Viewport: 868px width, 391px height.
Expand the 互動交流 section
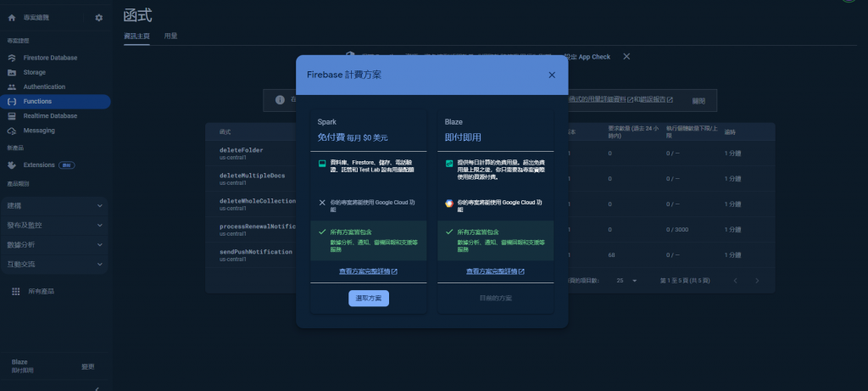pos(54,264)
